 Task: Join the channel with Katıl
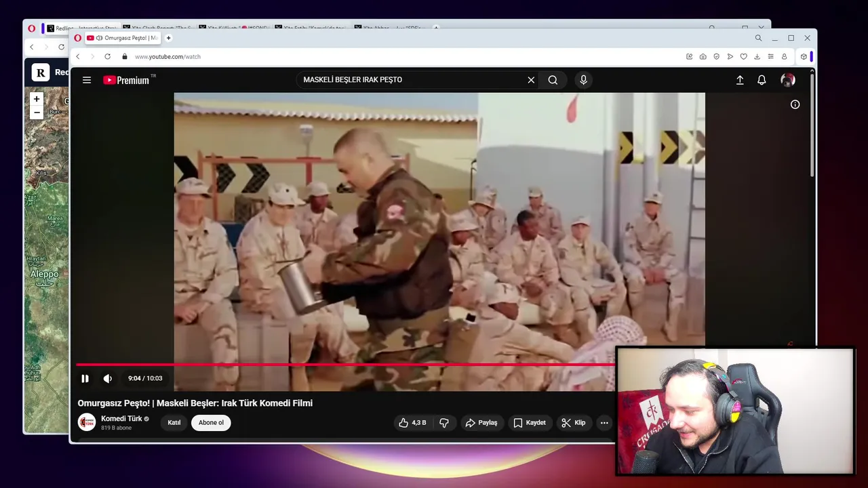(x=174, y=423)
